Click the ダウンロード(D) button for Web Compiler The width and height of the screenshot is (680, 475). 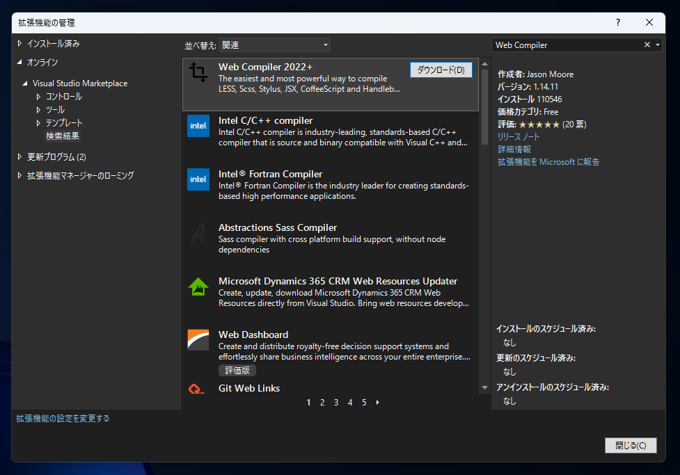point(441,70)
